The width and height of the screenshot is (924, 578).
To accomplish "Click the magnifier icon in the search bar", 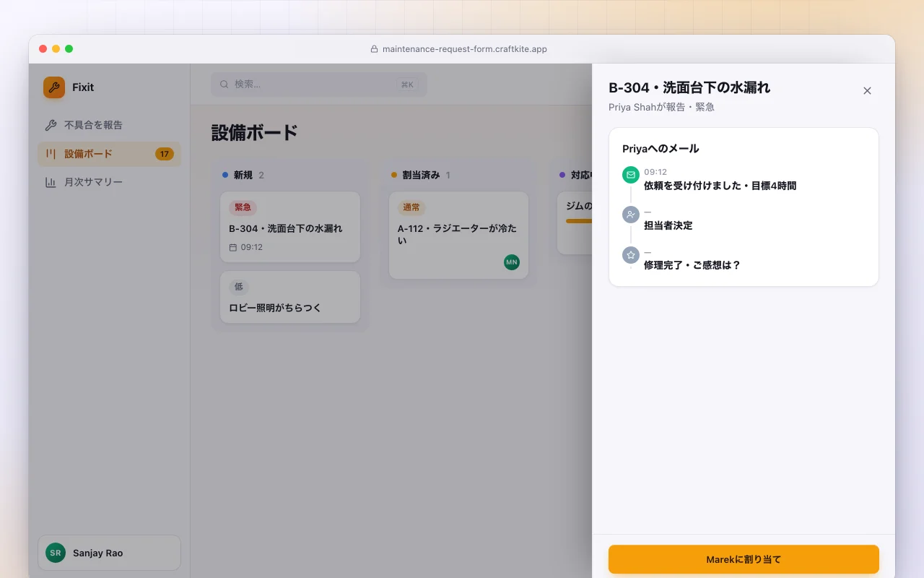I will click(225, 85).
